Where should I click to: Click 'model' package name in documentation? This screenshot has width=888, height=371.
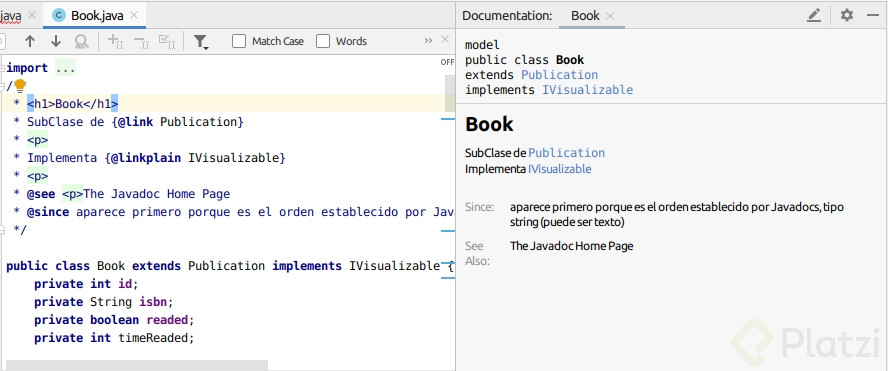pos(483,45)
